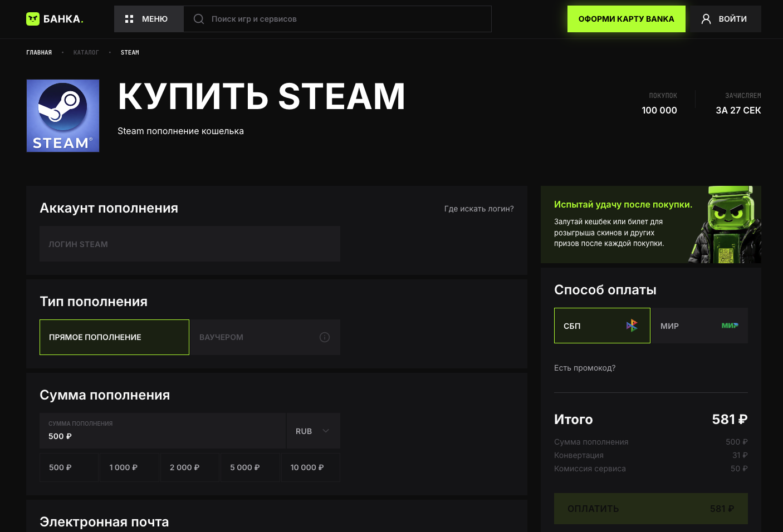
Task: Select Прямое пополнение top-up type
Action: (x=114, y=337)
